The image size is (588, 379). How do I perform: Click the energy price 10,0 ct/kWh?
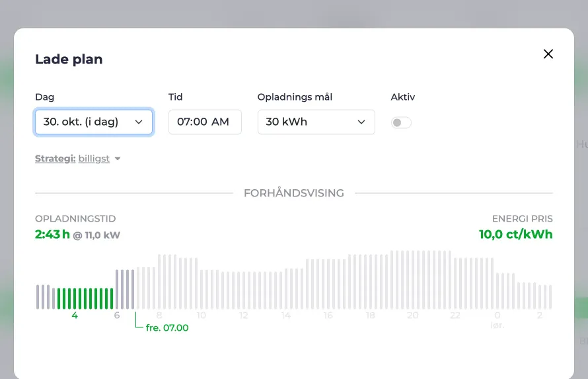pos(515,235)
